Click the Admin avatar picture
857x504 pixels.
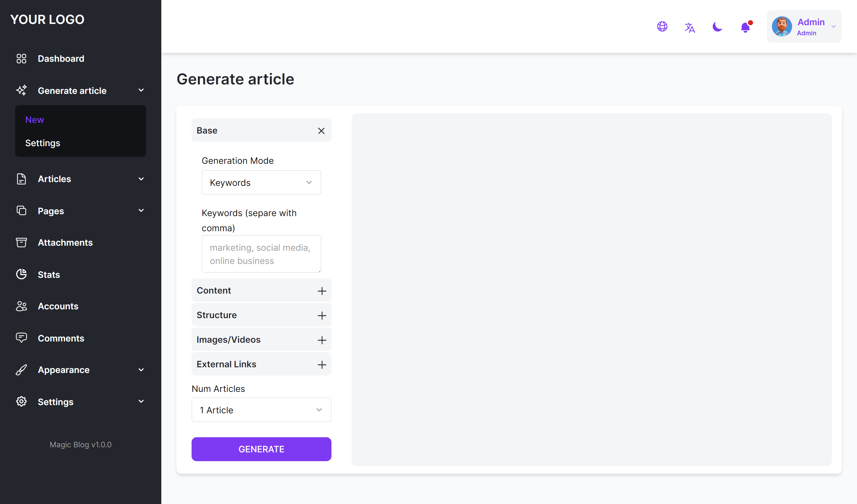tap(781, 26)
